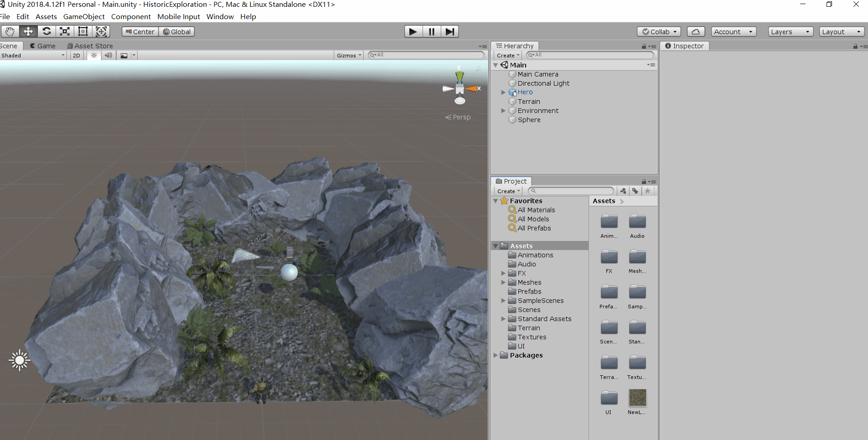Open the GameObject menu
The width and height of the screenshot is (868, 440).
pyautogui.click(x=84, y=16)
